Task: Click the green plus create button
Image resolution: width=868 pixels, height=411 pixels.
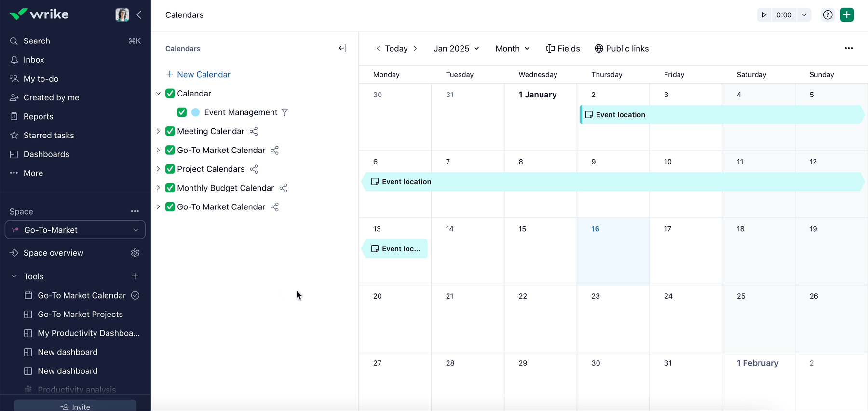Action: point(846,15)
